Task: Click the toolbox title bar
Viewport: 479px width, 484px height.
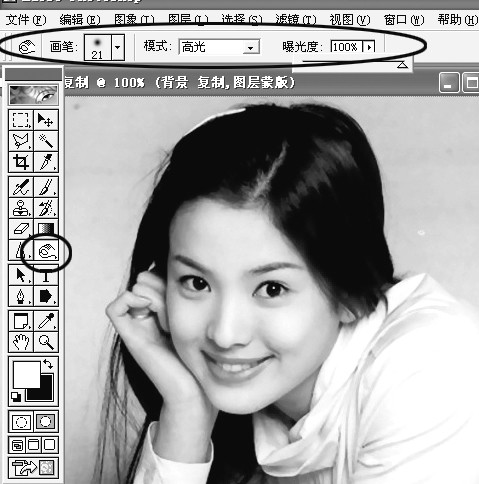Action: (x=33, y=74)
